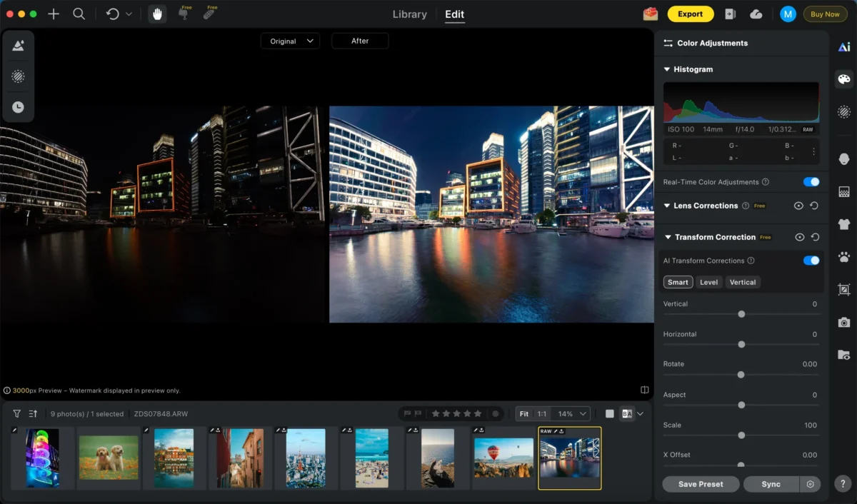This screenshot has height=504, width=857.
Task: Toggle Lens Corrections visibility eye
Action: coord(798,206)
